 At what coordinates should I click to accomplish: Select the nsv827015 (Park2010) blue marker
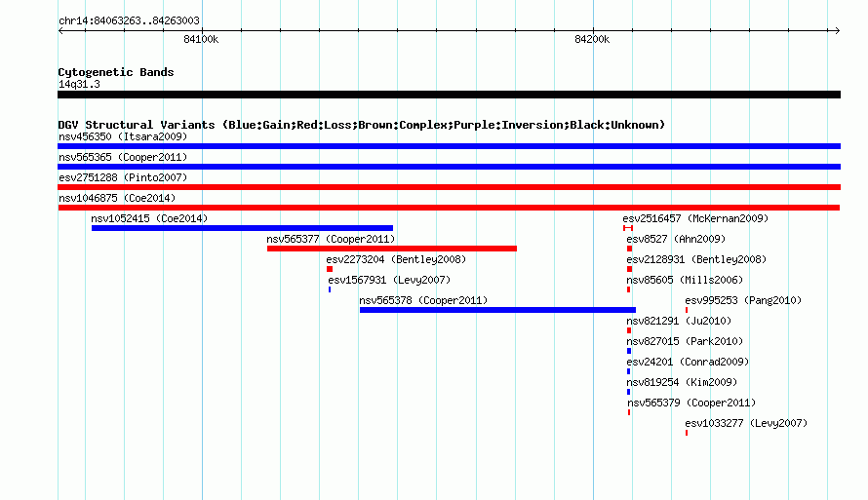tap(629, 351)
